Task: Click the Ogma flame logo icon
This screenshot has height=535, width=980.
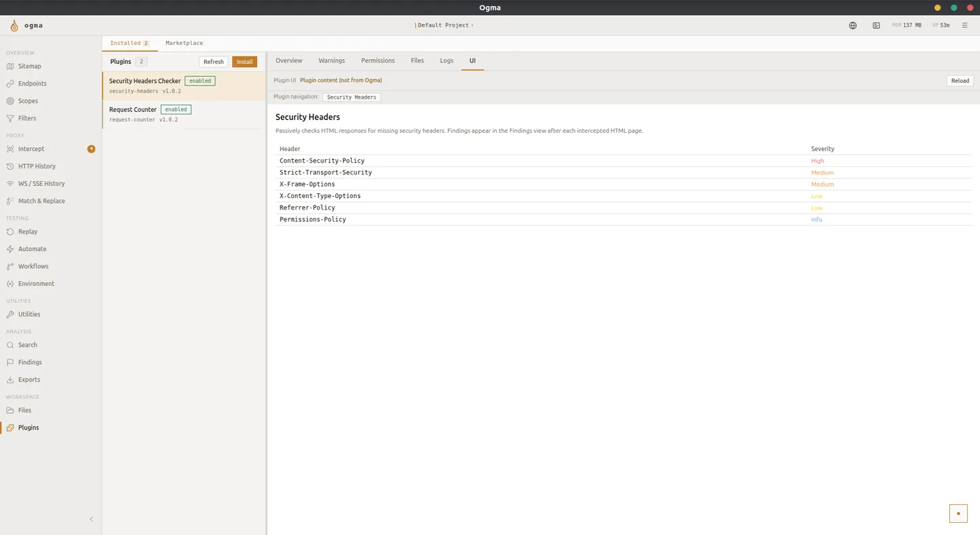Action: (14, 26)
